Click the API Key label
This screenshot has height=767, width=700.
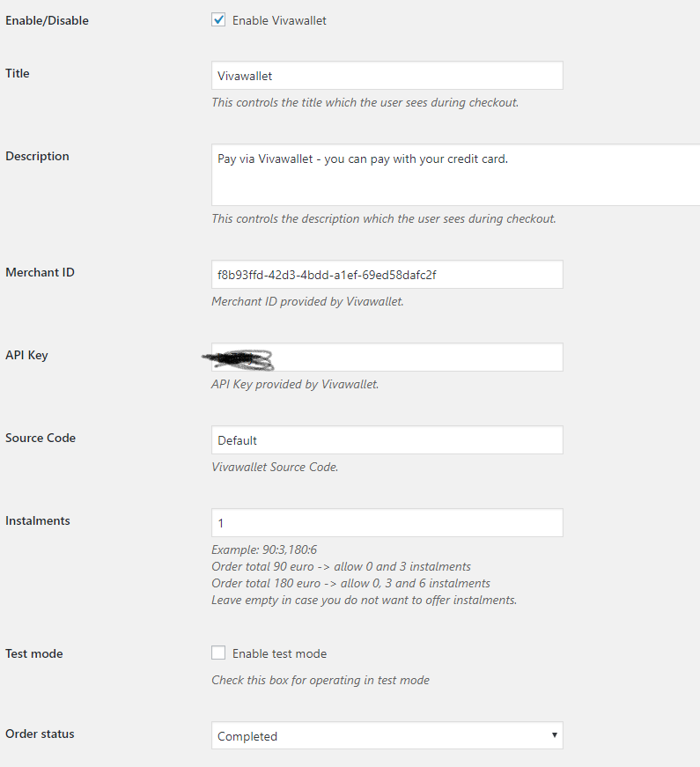26,355
